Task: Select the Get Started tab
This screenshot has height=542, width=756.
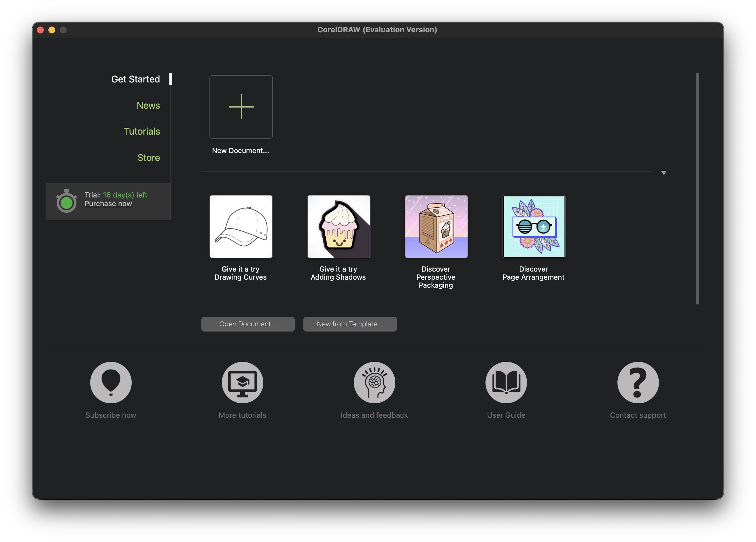Action: (135, 79)
